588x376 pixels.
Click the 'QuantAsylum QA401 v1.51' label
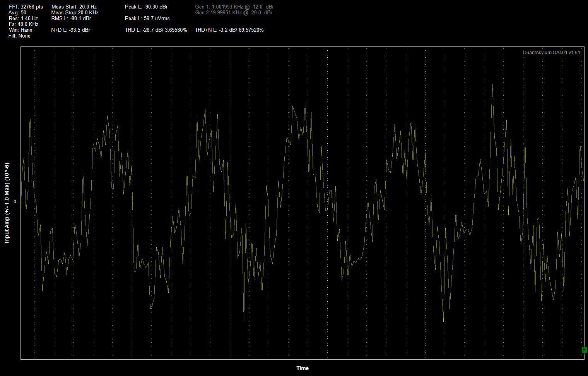point(552,53)
